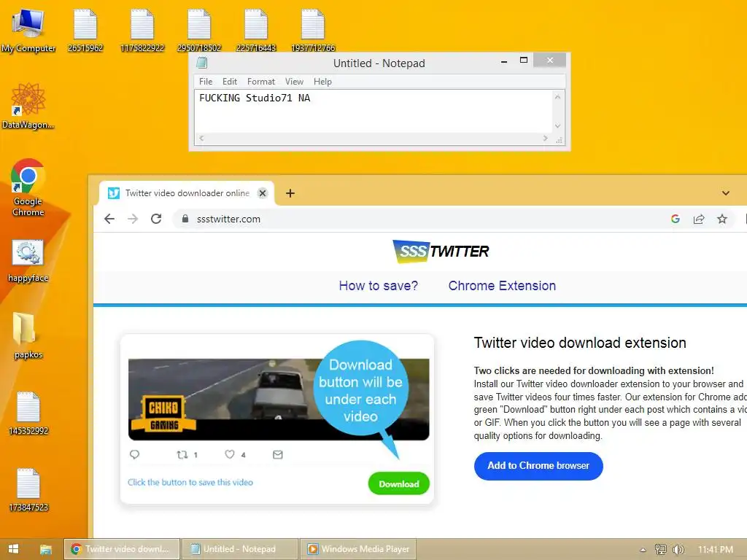
Task: Click the network tray icon
Action: tap(661, 550)
